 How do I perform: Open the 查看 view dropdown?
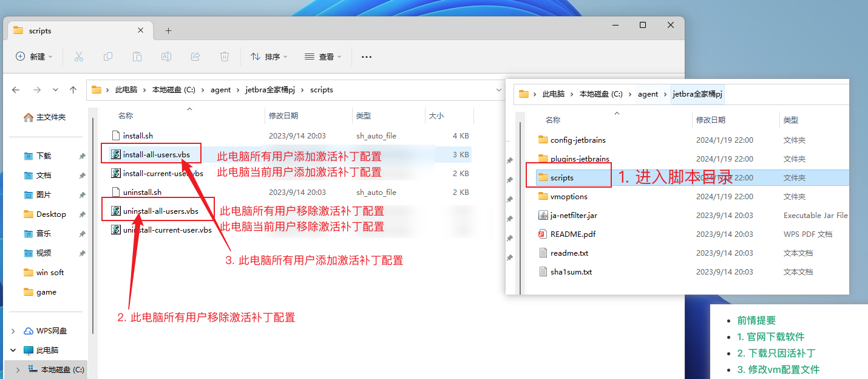[323, 56]
